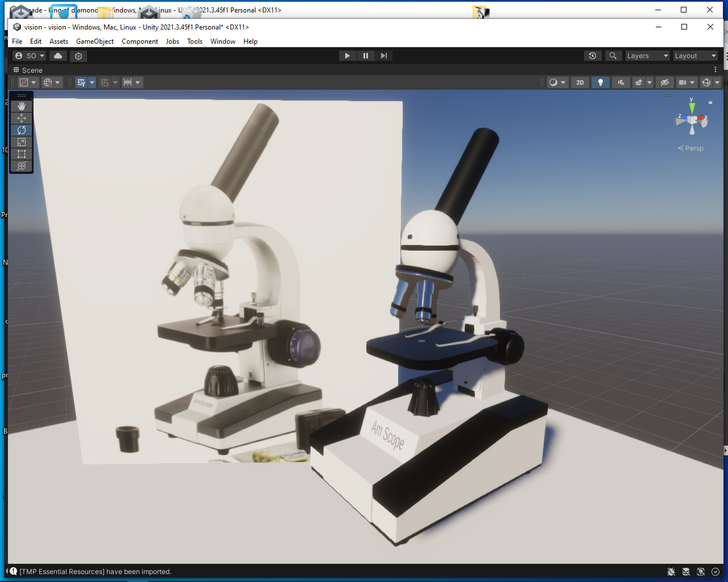Viewport: 728px width, 582px height.
Task: Open the Layers dropdown
Action: pyautogui.click(x=648, y=56)
